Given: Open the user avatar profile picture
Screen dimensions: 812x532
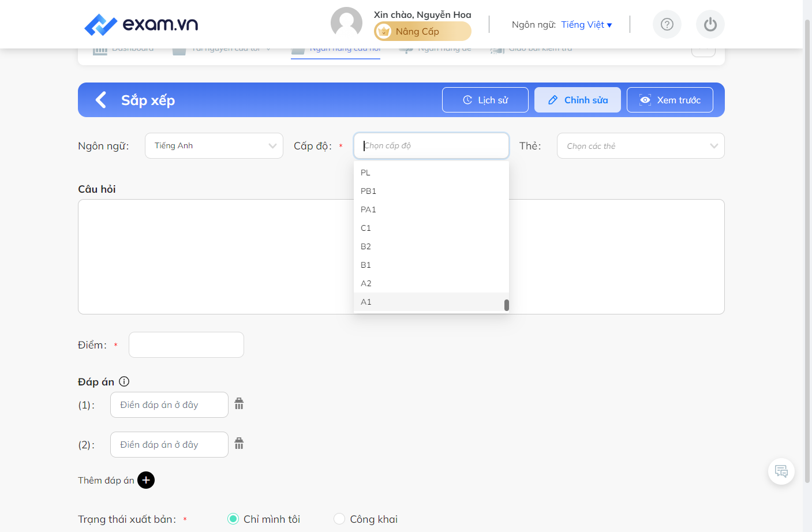Looking at the screenshot, I should pyautogui.click(x=346, y=23).
